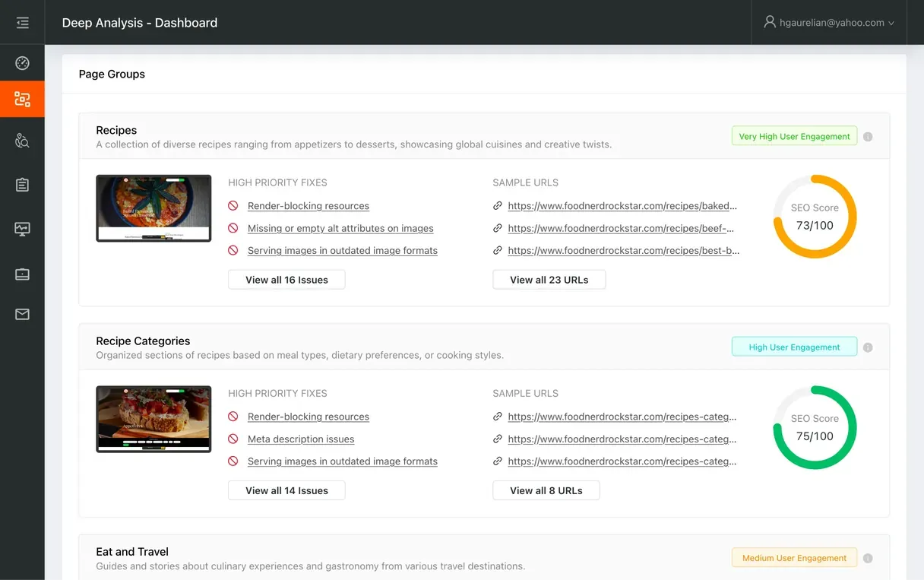Click View all 16 Issues for Recipes
Screen dimensions: 924x580
coord(286,279)
